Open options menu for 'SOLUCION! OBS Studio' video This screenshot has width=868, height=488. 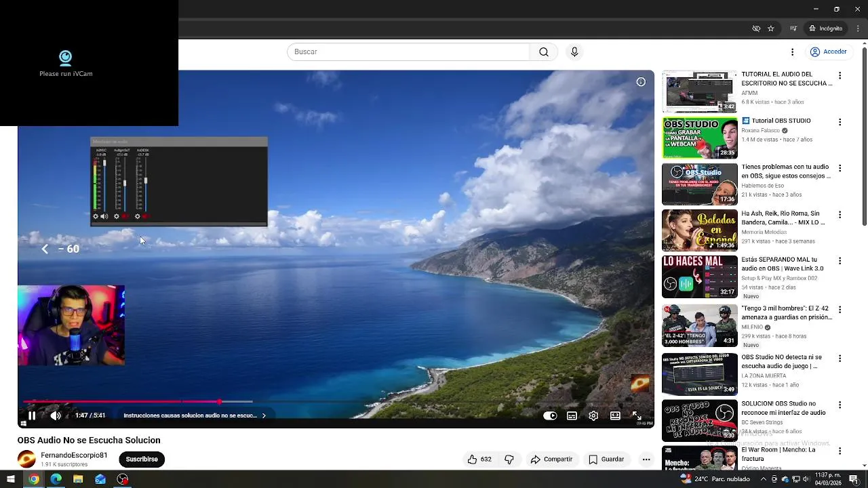point(840,405)
